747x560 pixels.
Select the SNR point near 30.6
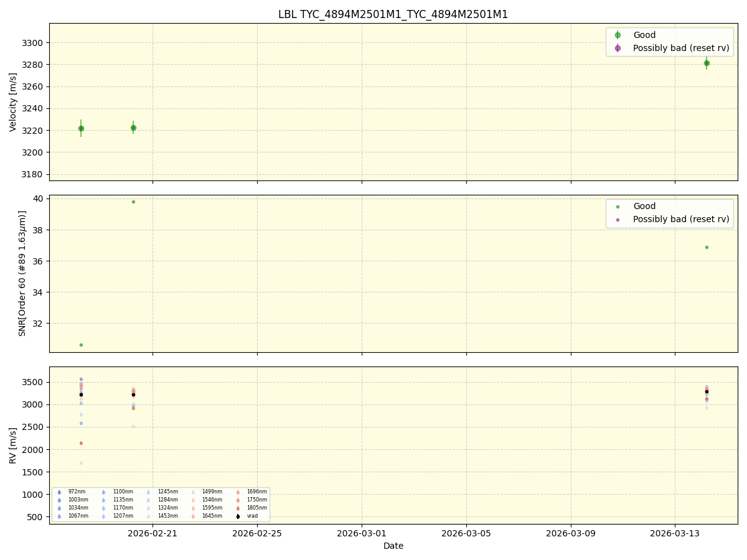(81, 345)
